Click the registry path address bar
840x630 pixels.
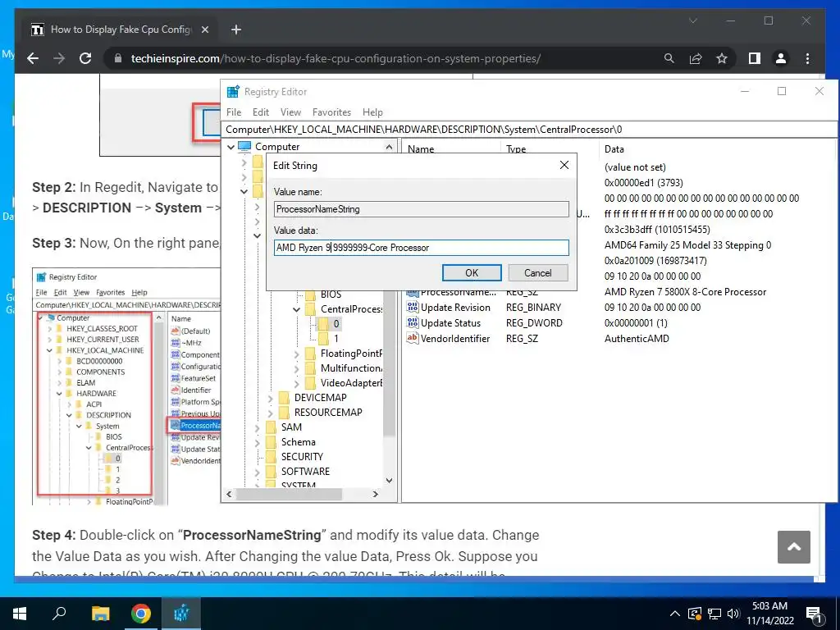click(529, 129)
